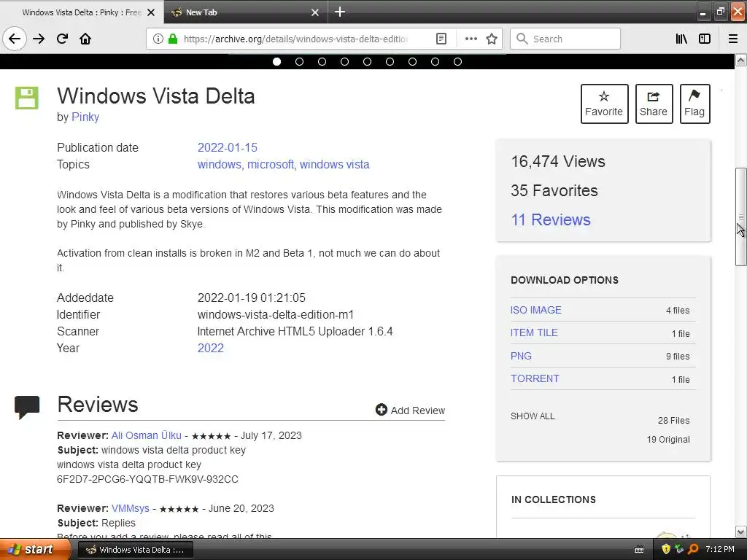Viewport: 747px width, 560px height.
Task: Close the Windows Vista Delta tab
Action: 151,12
